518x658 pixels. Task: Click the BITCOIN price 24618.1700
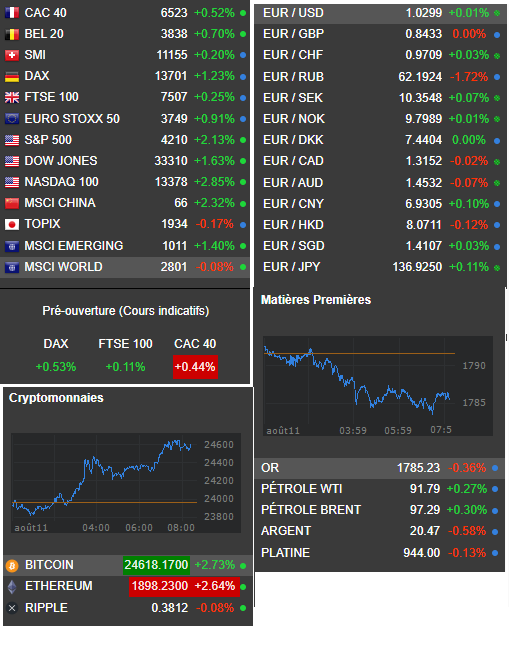click(156, 565)
